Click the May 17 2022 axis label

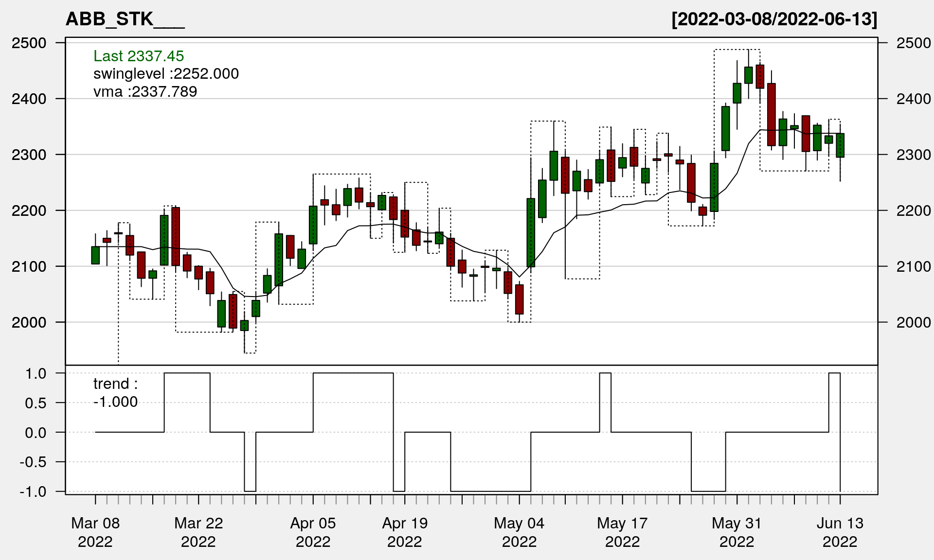[622, 532]
